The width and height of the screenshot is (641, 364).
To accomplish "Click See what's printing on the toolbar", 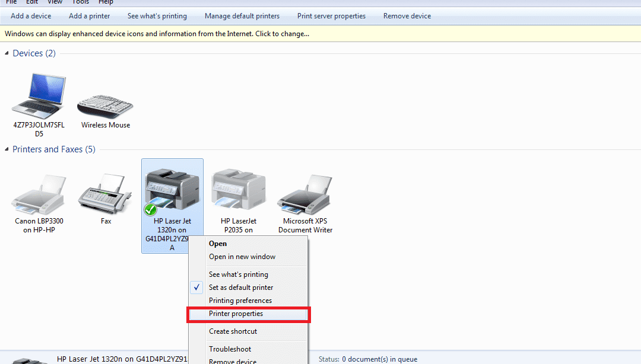I will (x=157, y=16).
